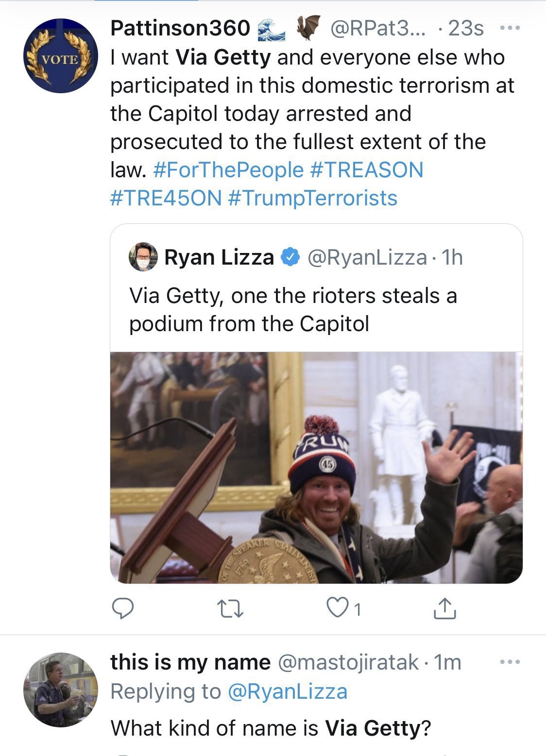
Task: View the 'this is my name' avatar
Action: [60, 689]
